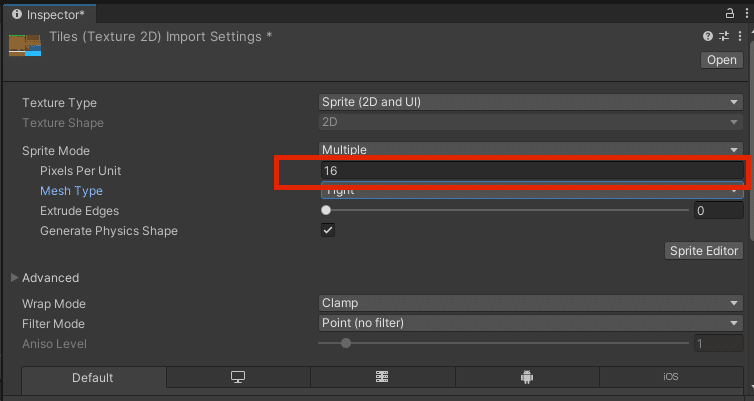This screenshot has height=401, width=754.
Task: Select the Default platform tab
Action: pos(93,377)
